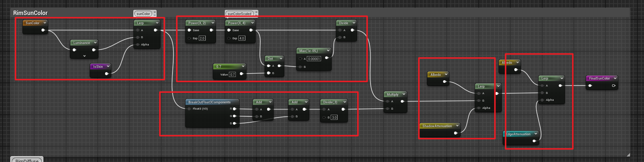This screenshot has height=162, width=644.
Task: Select the sunColor named reroute label
Action: 143,14
